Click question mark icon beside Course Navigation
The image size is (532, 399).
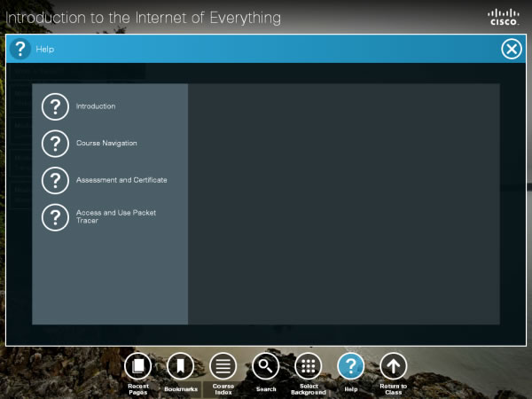55,144
